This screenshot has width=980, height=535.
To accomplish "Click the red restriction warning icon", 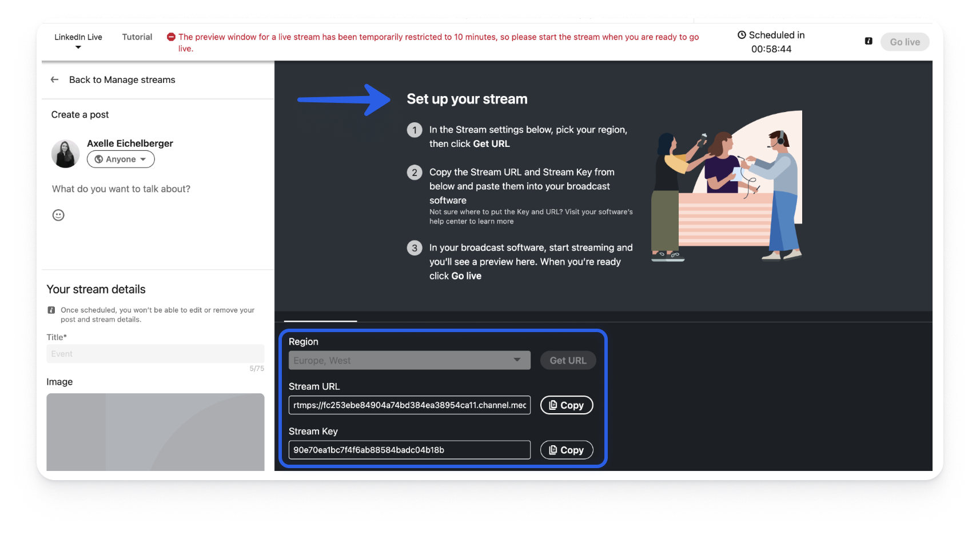I will pyautogui.click(x=171, y=37).
